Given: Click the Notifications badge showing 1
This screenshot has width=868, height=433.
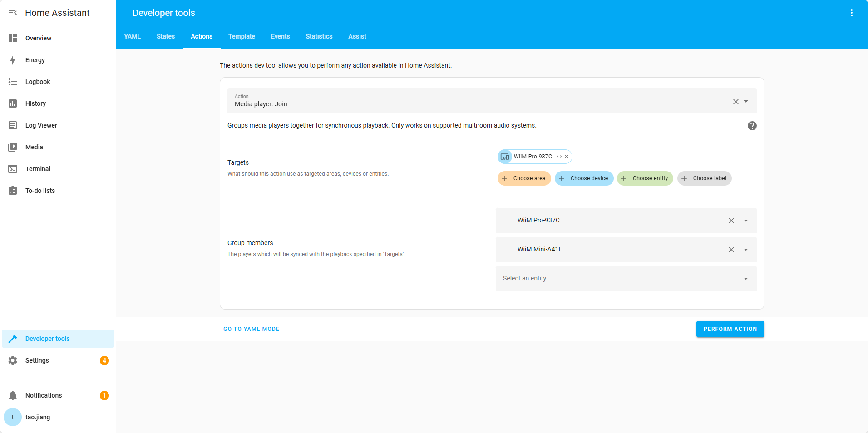Looking at the screenshot, I should point(104,395).
